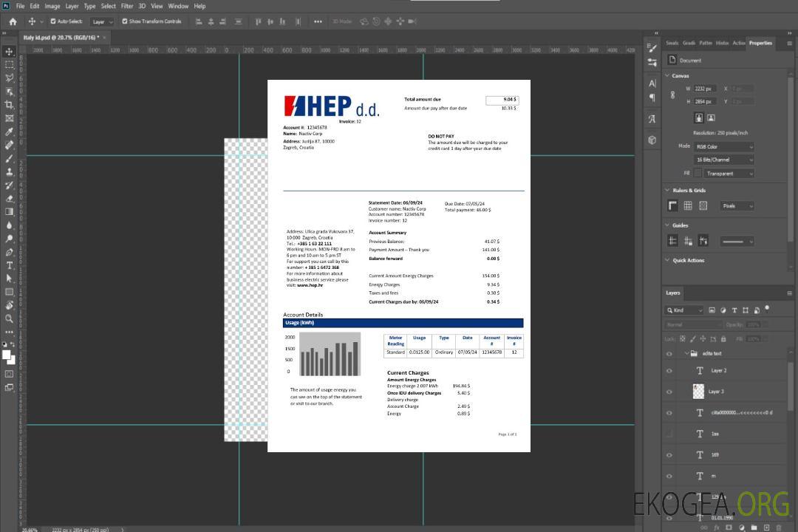Select the Eyedropper tool
The width and height of the screenshot is (798, 532).
9,132
